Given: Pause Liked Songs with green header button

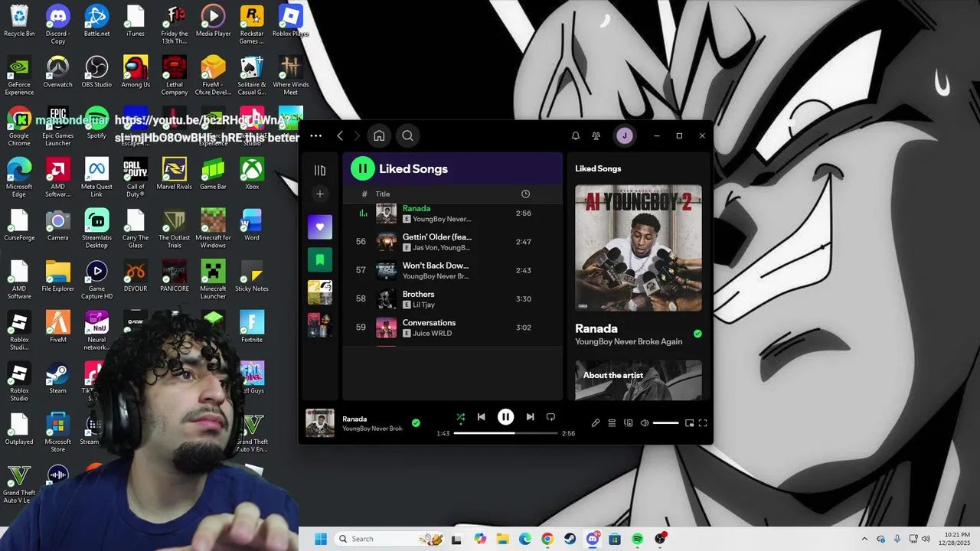Looking at the screenshot, I should [363, 168].
